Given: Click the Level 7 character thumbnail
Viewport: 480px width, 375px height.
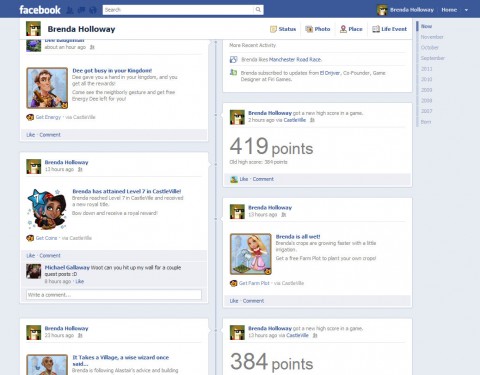Looking at the screenshot, I should pos(47,209).
